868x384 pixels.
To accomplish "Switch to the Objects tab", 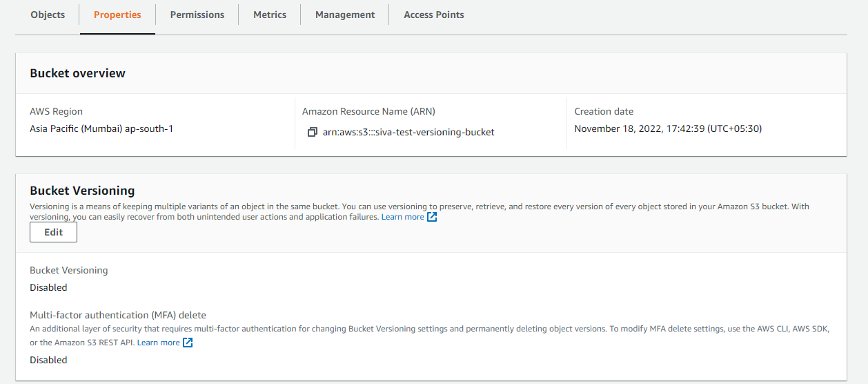I will click(48, 15).
